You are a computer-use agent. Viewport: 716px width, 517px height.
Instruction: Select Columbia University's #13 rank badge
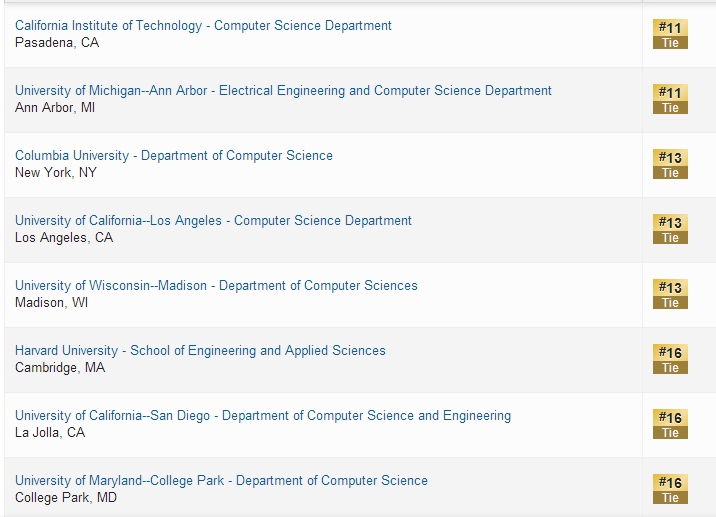[670, 164]
